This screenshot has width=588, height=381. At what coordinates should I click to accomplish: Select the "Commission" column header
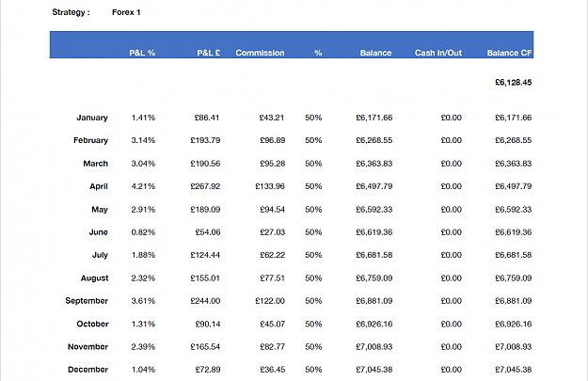tap(260, 53)
